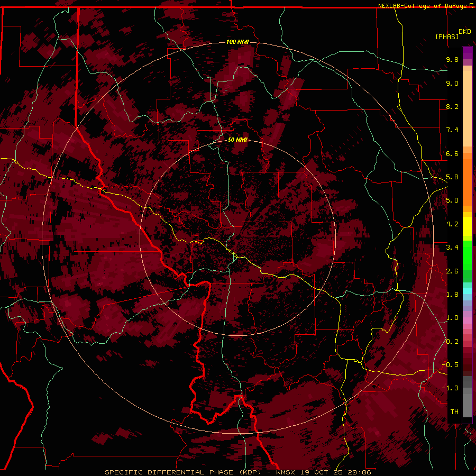Click the 9.0 value on color scale
The height and width of the screenshot is (476, 476).
click(x=452, y=83)
